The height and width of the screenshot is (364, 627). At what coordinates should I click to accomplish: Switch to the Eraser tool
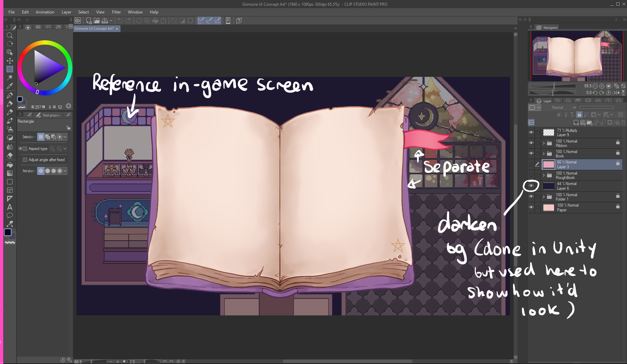tap(10, 155)
